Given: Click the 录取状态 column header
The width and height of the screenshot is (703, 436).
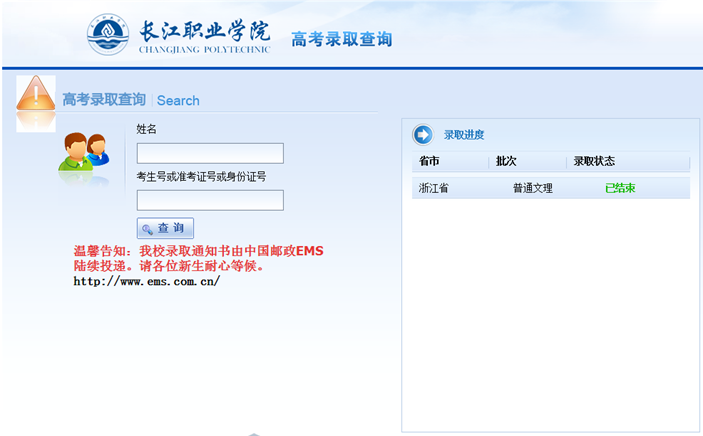Looking at the screenshot, I should click(x=594, y=161).
